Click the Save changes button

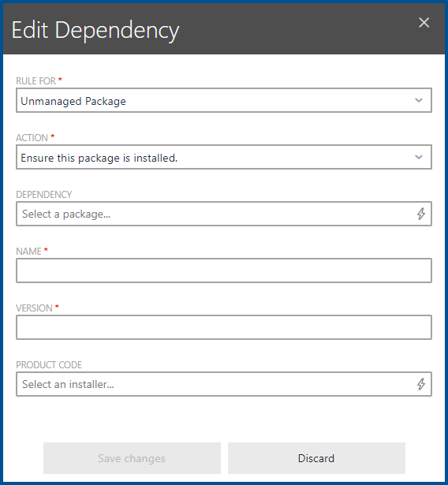tap(132, 458)
